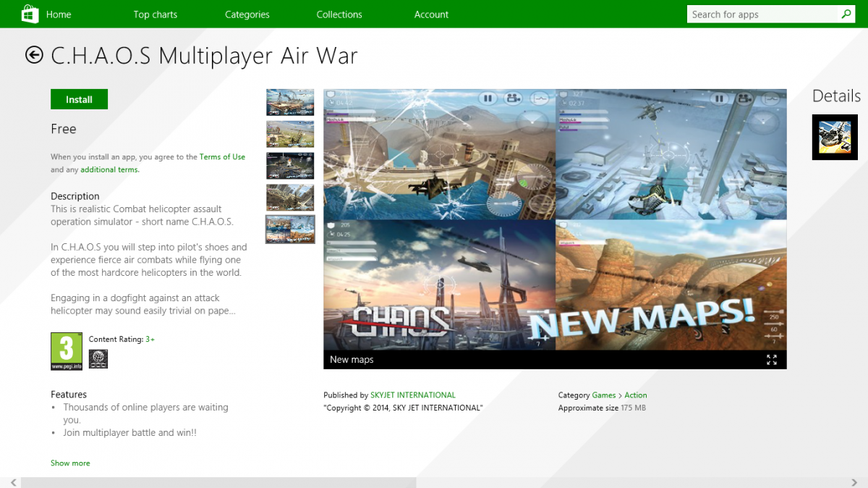Viewport: 868px width, 488px height.
Task: Open the Games category link
Action: [604, 395]
